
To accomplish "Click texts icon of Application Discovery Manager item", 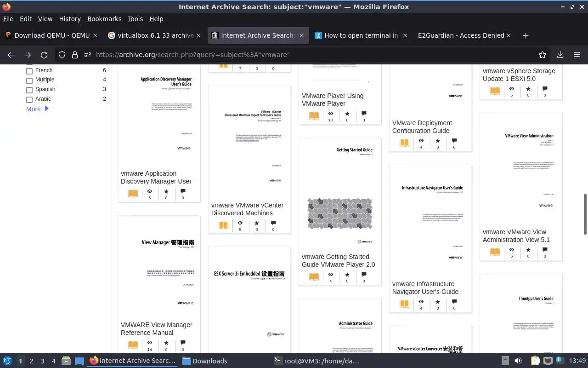I will pos(133,194).
